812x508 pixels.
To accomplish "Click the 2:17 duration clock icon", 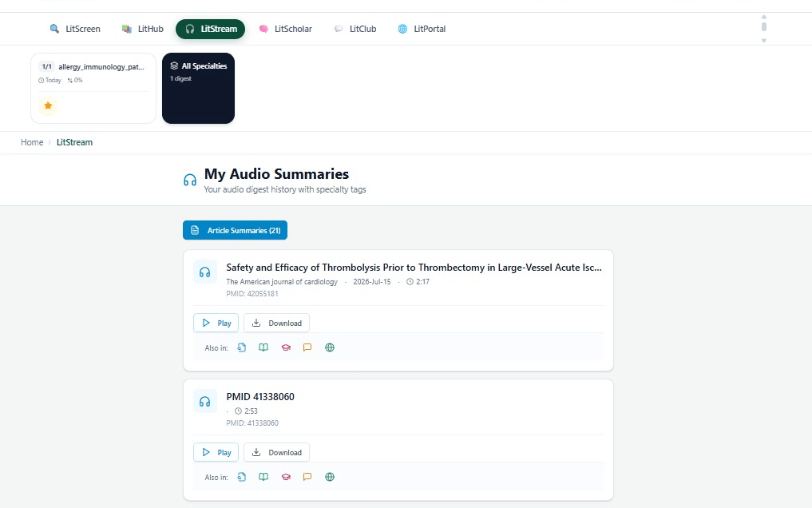I will coord(410,282).
